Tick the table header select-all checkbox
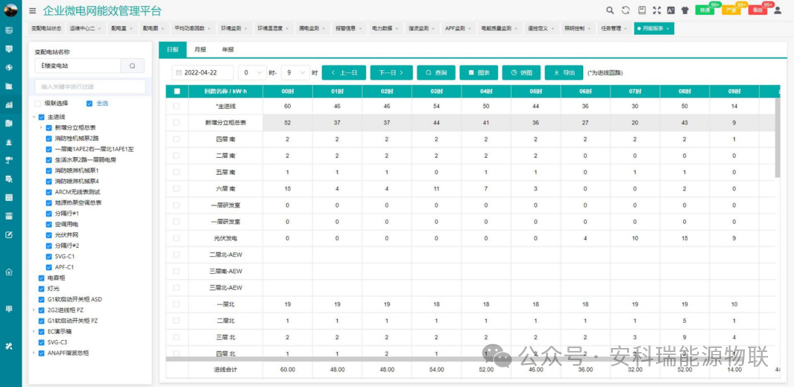The height and width of the screenshot is (388, 794). (x=177, y=91)
